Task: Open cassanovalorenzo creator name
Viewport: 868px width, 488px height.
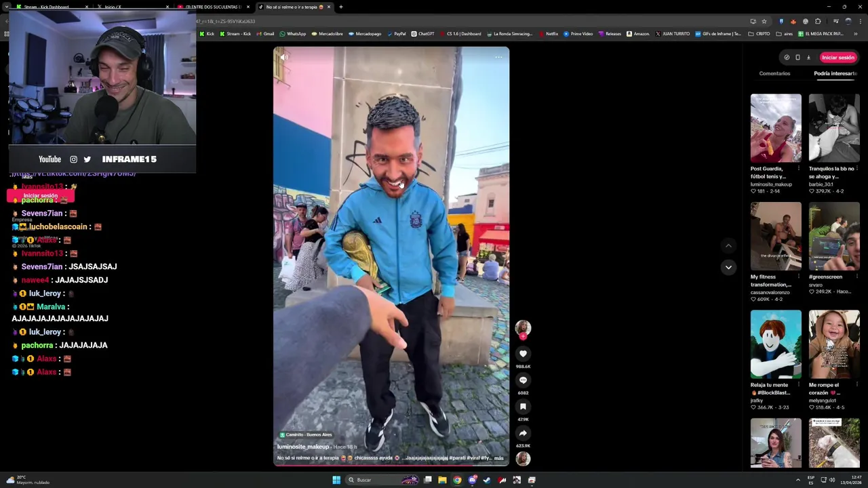Action: click(770, 292)
